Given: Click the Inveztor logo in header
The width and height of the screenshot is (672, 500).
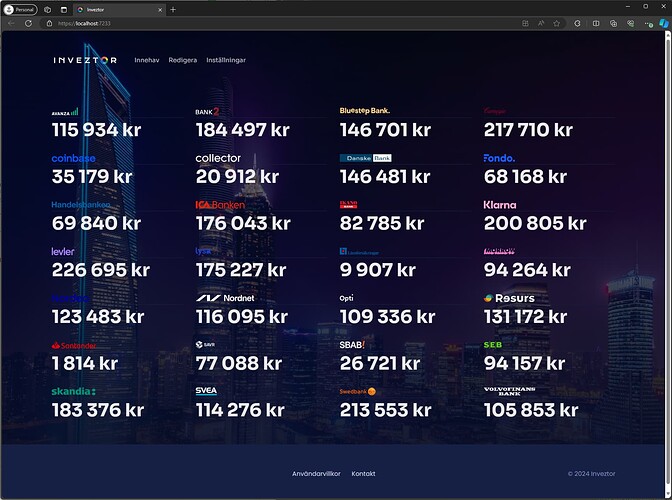Looking at the screenshot, I should [85, 60].
